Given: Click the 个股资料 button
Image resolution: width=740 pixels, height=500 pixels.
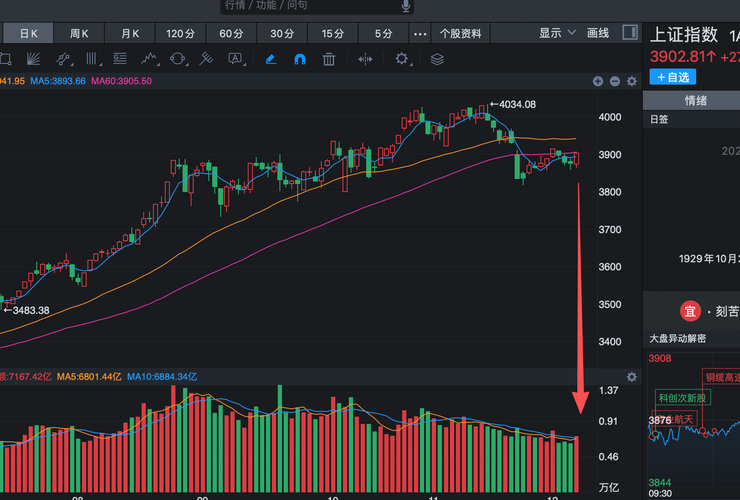Looking at the screenshot, I should click(x=461, y=33).
